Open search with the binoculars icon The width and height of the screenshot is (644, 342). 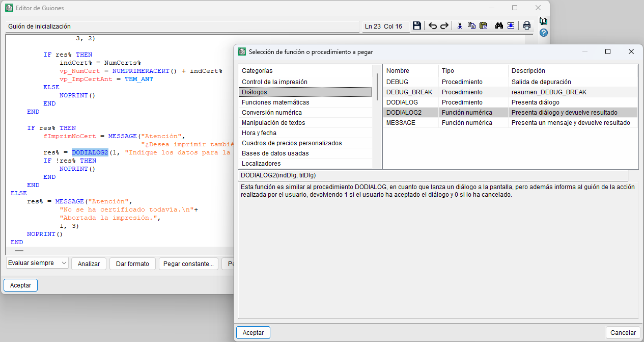499,25
